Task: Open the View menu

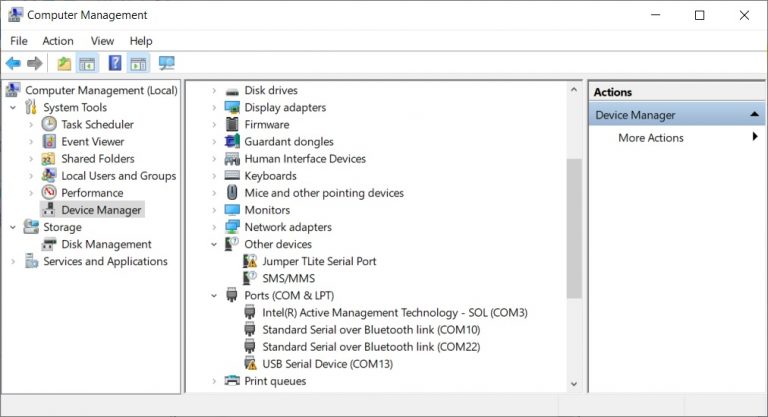Action: [x=102, y=41]
